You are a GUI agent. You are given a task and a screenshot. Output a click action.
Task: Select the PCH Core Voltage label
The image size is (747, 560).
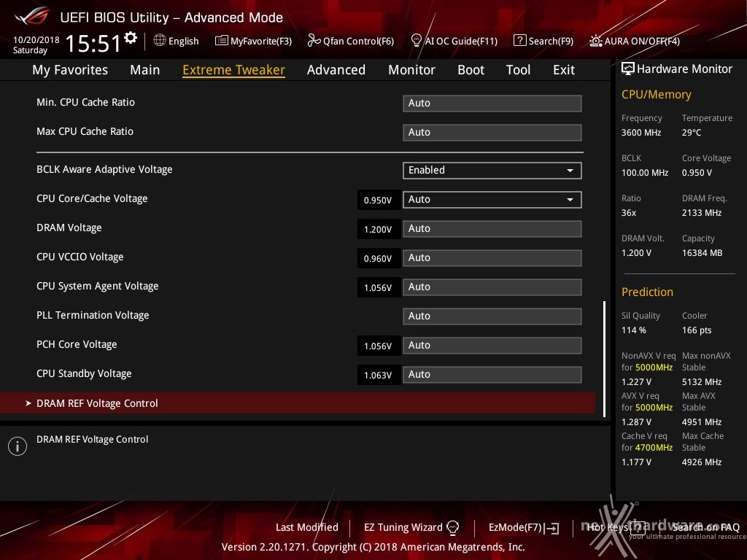pos(77,344)
